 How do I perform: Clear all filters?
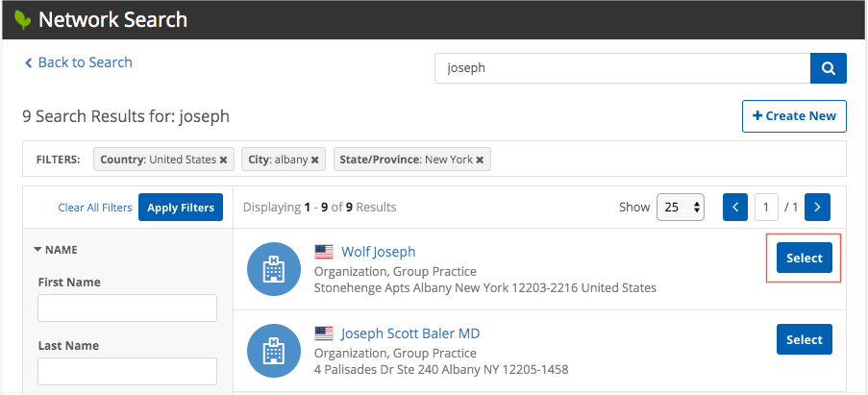95,208
